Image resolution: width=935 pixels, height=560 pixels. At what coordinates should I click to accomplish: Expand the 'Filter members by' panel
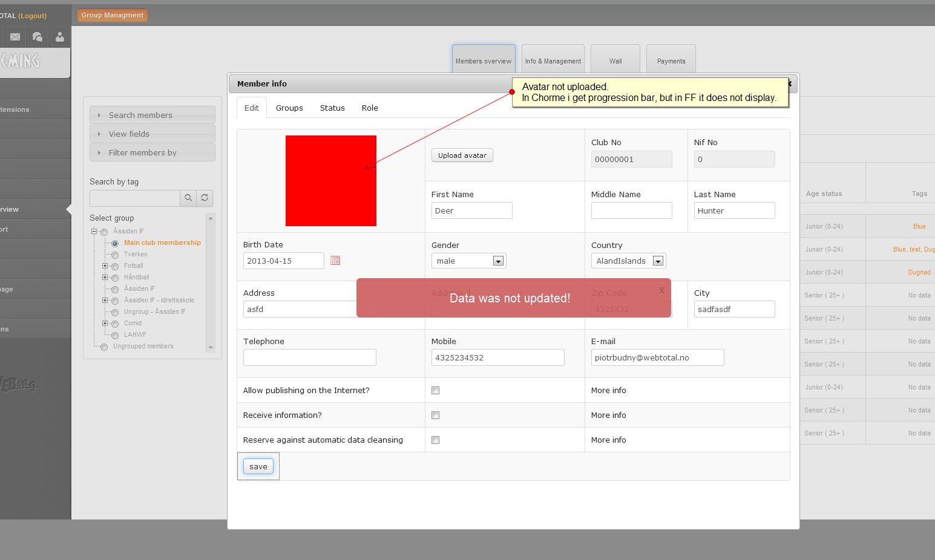153,153
